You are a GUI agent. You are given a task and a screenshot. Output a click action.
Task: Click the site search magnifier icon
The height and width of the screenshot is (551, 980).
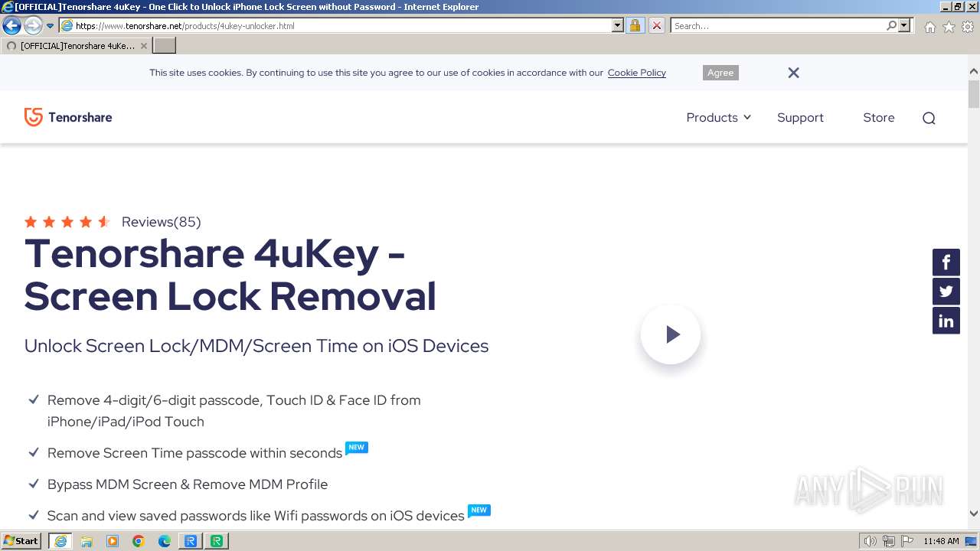pos(929,118)
